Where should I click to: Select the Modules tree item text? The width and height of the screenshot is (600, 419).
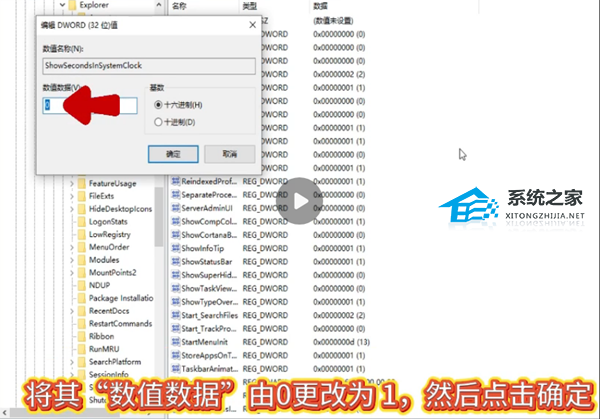(104, 260)
